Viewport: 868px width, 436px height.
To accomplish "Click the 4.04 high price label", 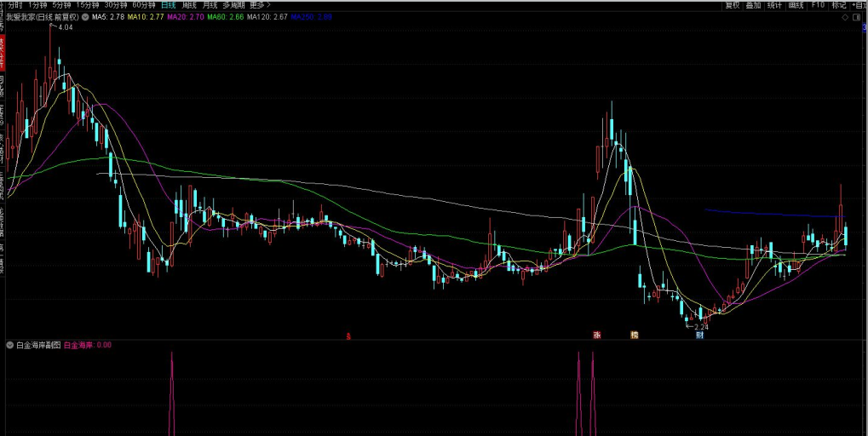I will tap(65, 27).
